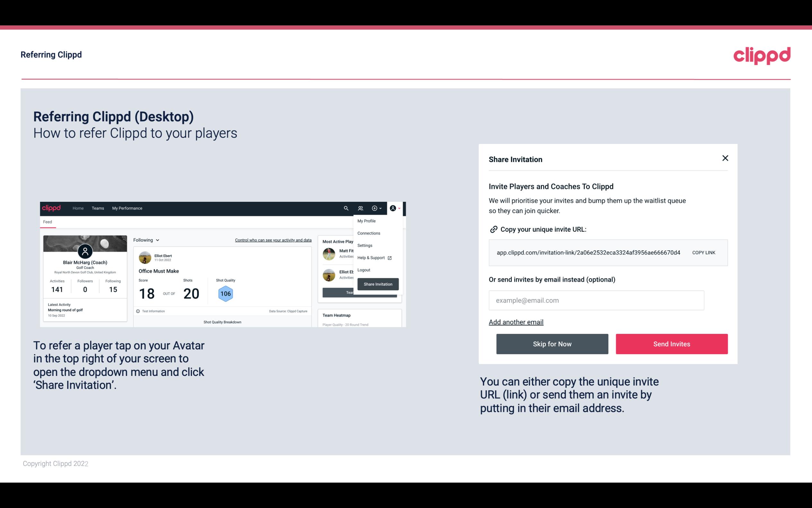Click the search icon in navigation bar
Viewport: 812px width, 508px height.
[345, 208]
